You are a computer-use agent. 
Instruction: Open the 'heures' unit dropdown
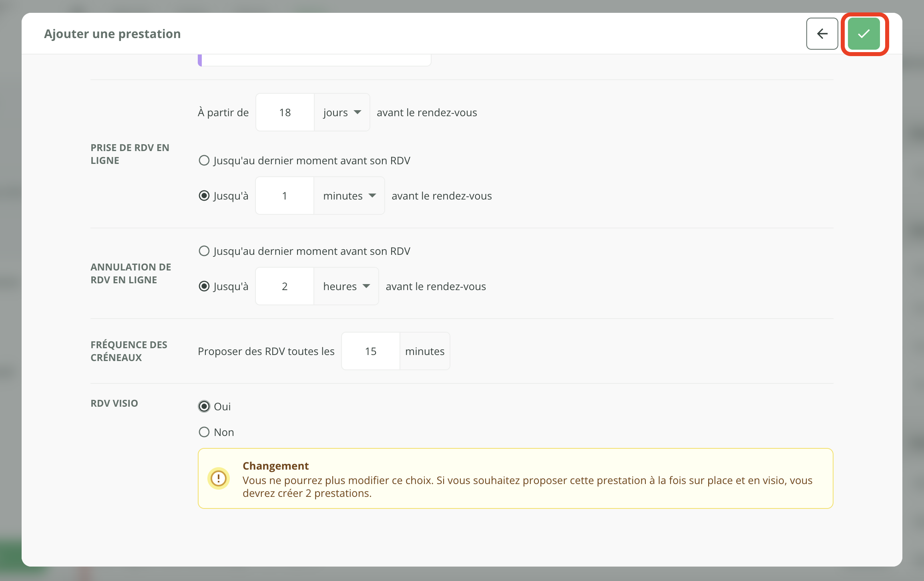[x=346, y=286]
